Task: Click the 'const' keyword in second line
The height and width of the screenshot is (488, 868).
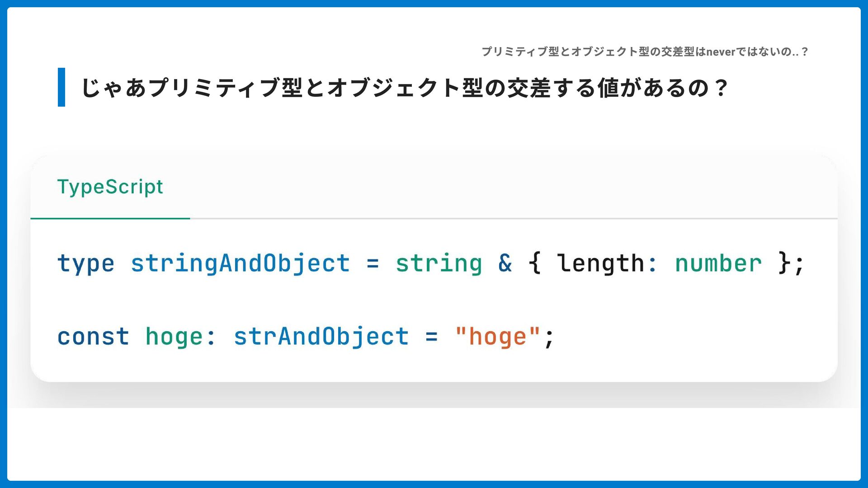Action: (93, 337)
